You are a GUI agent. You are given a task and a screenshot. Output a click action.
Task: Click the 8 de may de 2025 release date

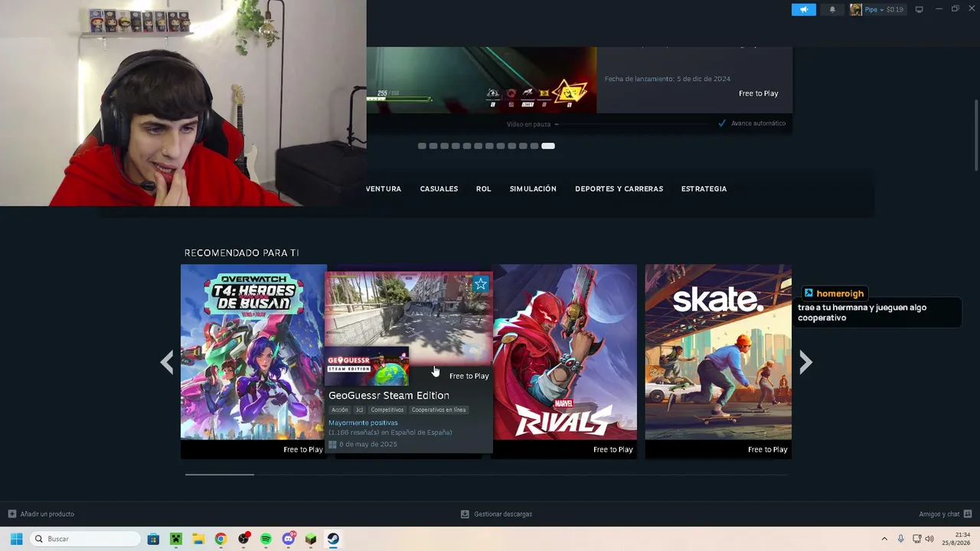click(x=368, y=445)
